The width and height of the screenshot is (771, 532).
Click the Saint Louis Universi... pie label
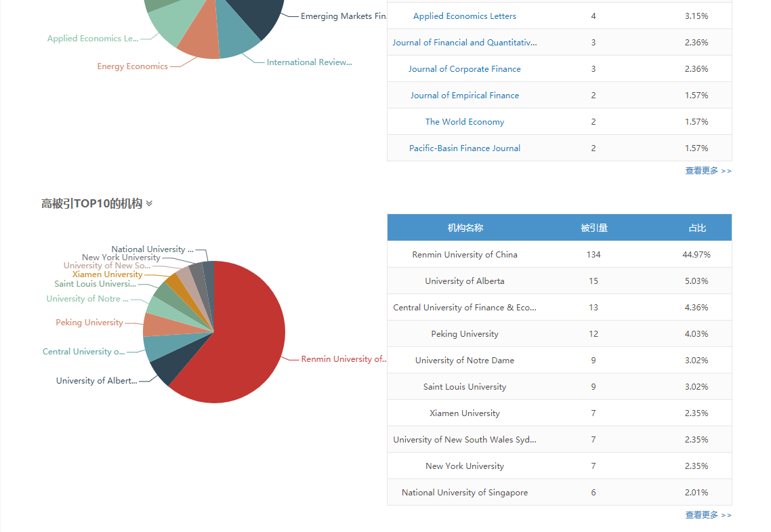click(x=95, y=284)
